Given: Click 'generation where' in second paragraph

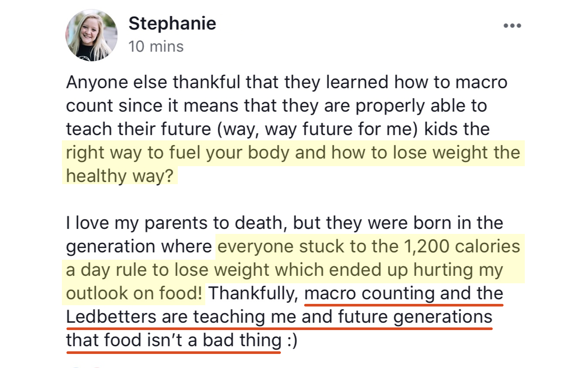Looking at the screenshot, I should point(139,246).
